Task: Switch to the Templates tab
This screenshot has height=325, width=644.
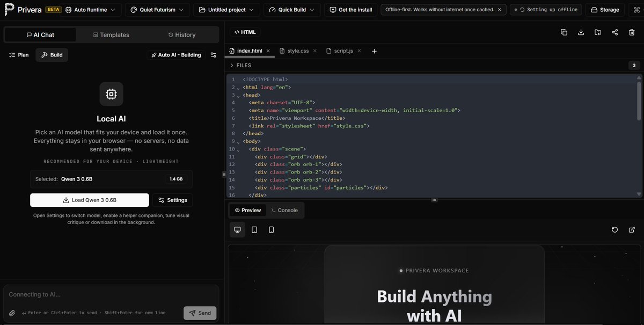Action: coord(111,35)
